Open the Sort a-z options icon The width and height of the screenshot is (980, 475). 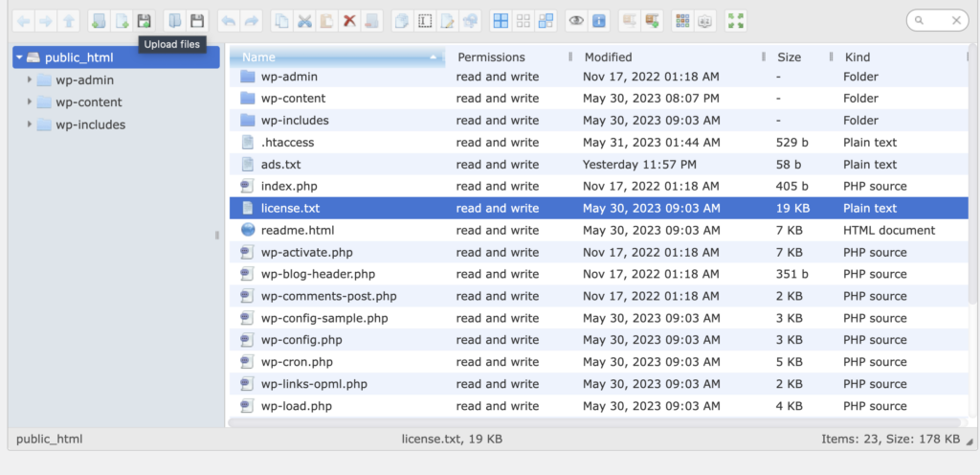[x=705, y=21]
